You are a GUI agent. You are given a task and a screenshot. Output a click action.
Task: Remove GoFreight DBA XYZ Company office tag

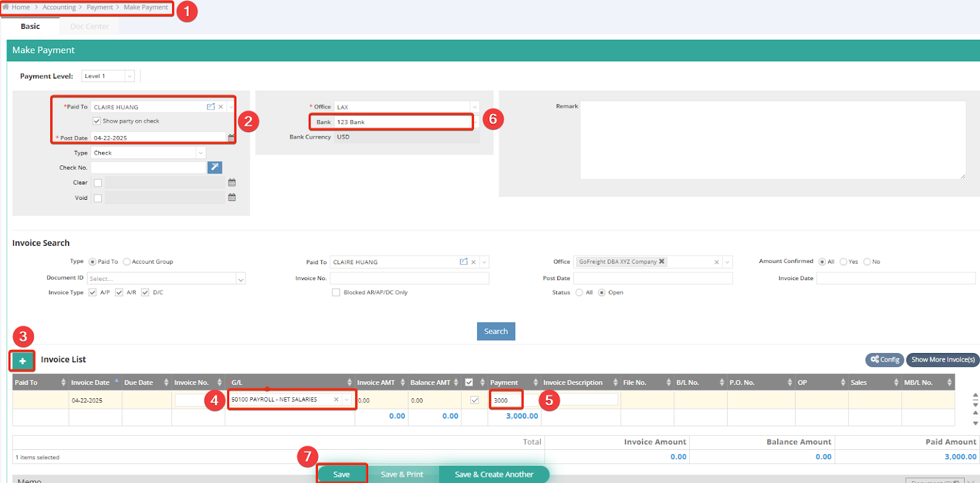(x=661, y=262)
